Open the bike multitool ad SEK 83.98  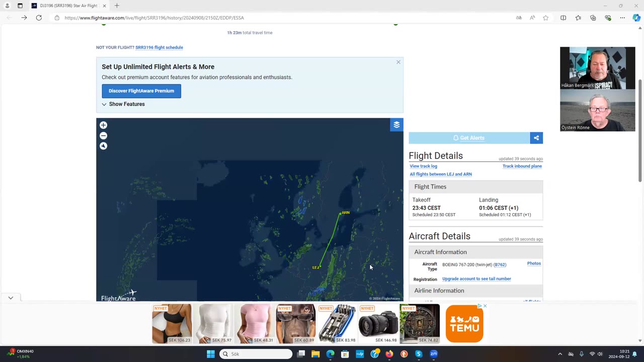337,324
